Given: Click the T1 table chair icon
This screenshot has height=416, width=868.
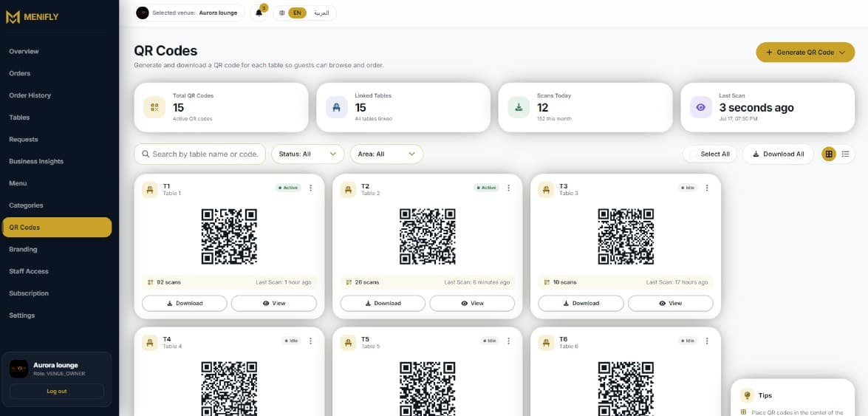Looking at the screenshot, I should point(149,190).
